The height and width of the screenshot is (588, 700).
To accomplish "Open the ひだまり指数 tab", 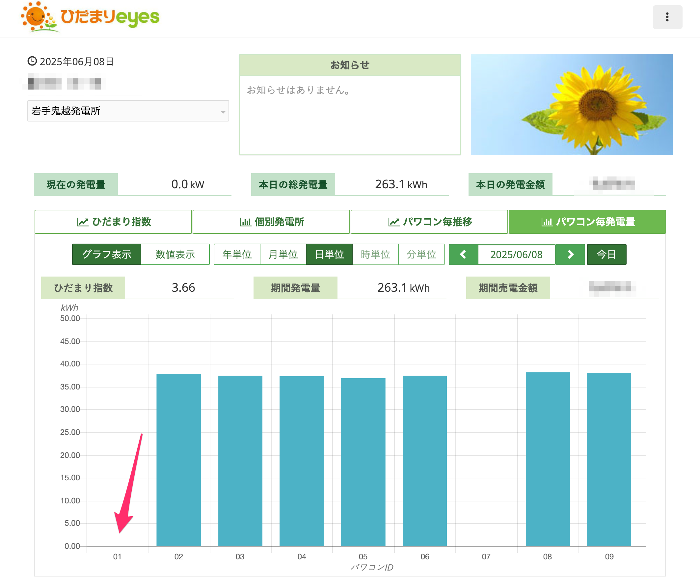I will pos(113,222).
